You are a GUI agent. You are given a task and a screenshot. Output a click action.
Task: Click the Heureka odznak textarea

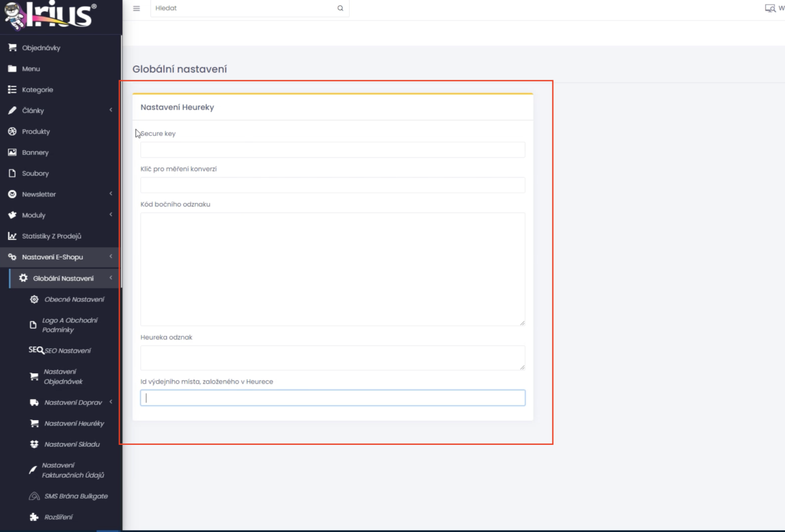[332, 358]
